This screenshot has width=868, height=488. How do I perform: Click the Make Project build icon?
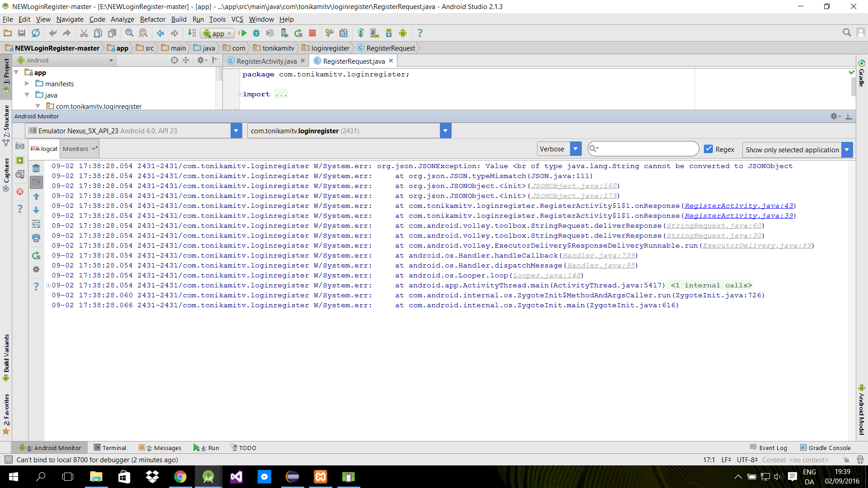pos(192,33)
